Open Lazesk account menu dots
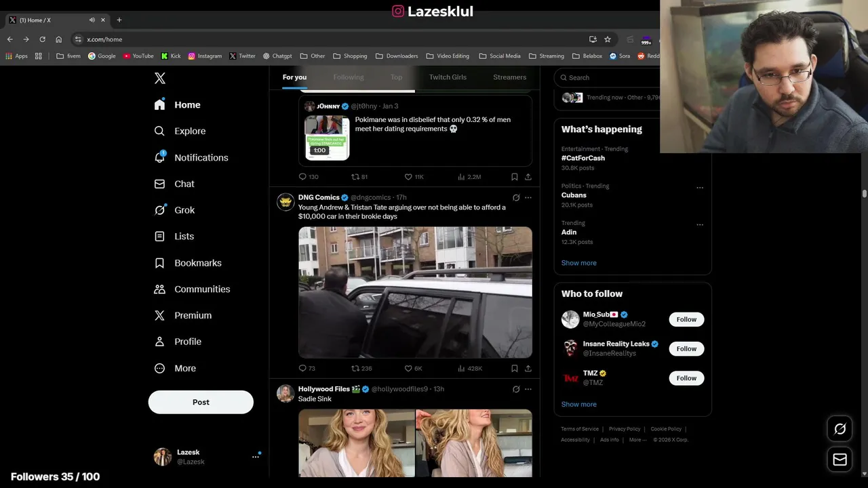This screenshot has height=488, width=868. (x=256, y=457)
